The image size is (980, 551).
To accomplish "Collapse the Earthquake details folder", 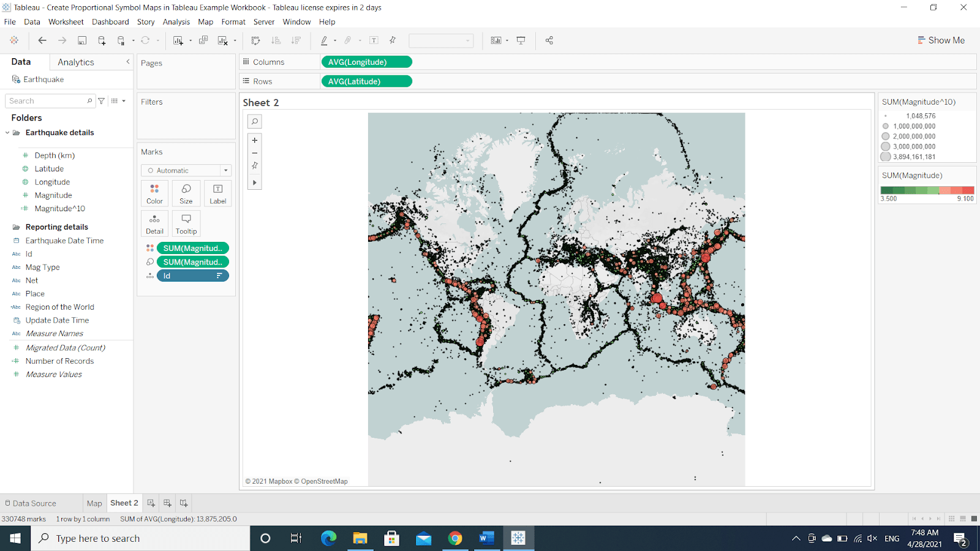I will [7, 132].
